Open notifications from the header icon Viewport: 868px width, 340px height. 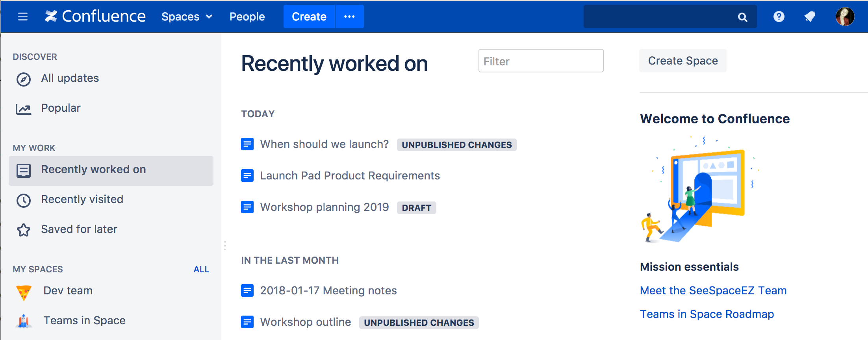tap(810, 17)
